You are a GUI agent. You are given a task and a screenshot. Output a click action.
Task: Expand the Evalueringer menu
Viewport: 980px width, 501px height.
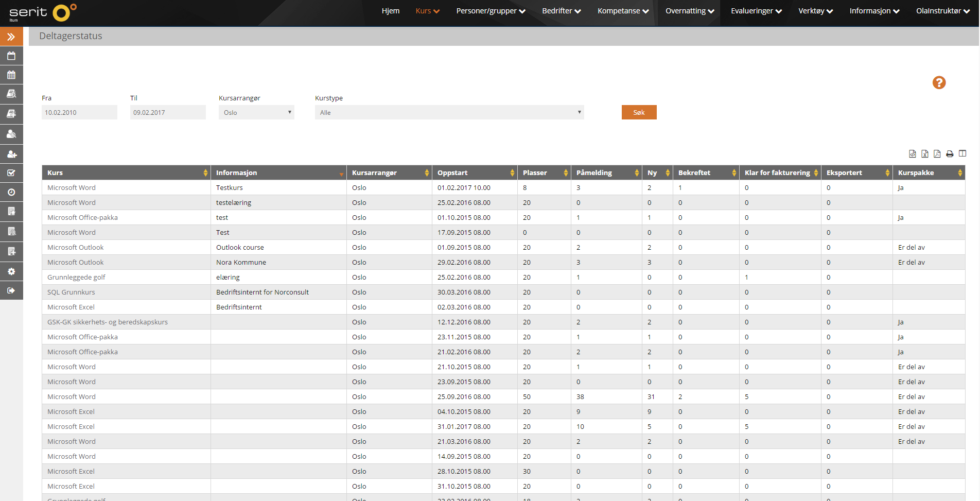pyautogui.click(x=756, y=11)
